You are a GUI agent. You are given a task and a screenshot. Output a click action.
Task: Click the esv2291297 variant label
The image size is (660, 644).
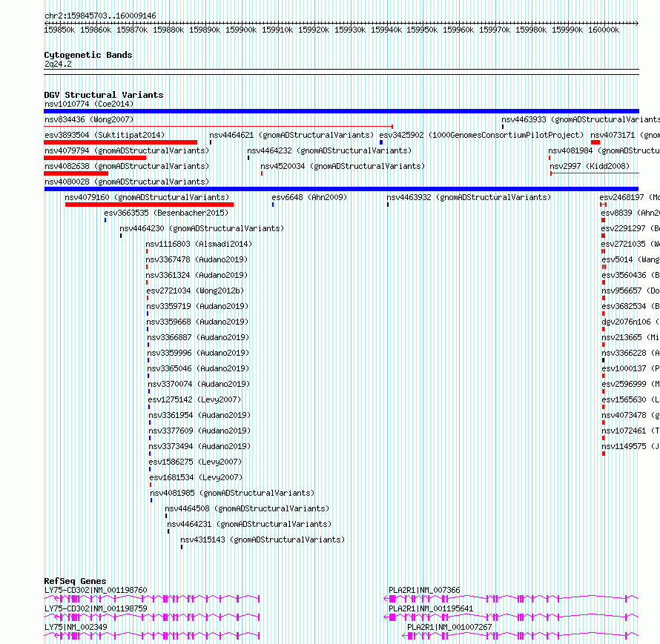(630, 228)
